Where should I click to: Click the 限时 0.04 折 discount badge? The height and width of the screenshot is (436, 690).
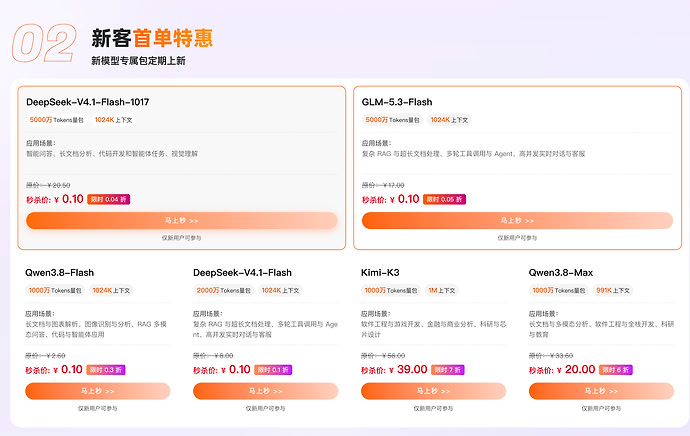(108, 199)
